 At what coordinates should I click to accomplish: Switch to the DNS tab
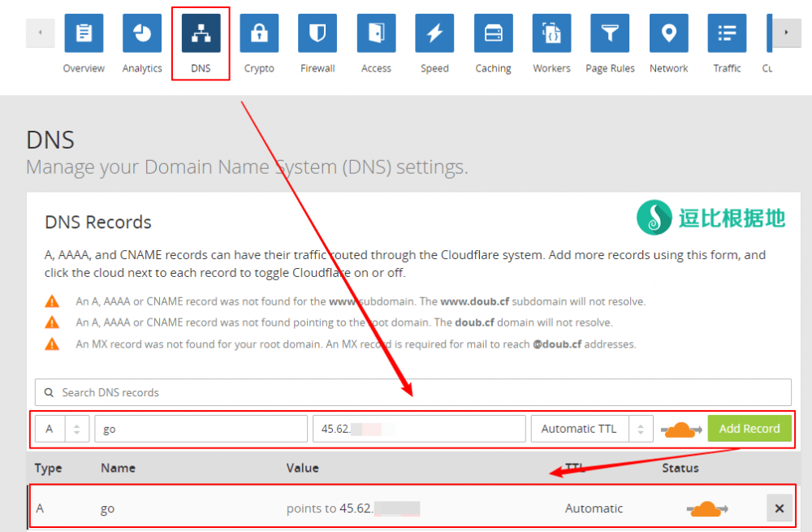pos(201,43)
